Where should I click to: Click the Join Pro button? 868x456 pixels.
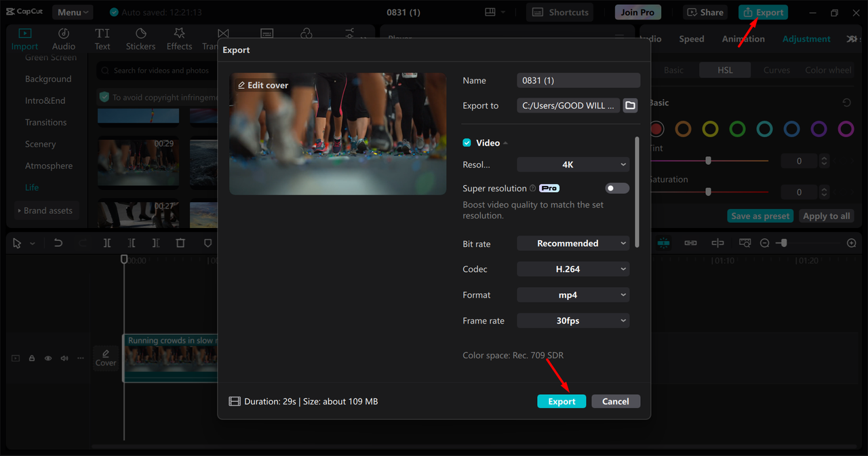(637, 12)
